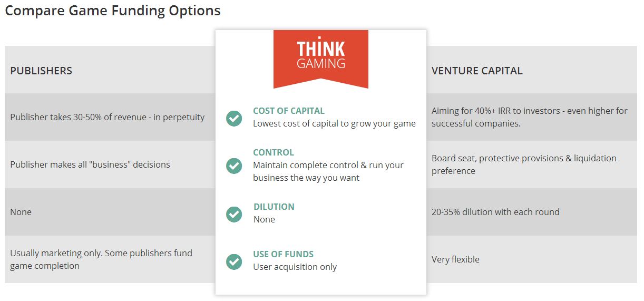Viewport: 644px width, 301px height.
Task: Click 'Publisher makes all business decisions' cell
Action: pos(110,164)
